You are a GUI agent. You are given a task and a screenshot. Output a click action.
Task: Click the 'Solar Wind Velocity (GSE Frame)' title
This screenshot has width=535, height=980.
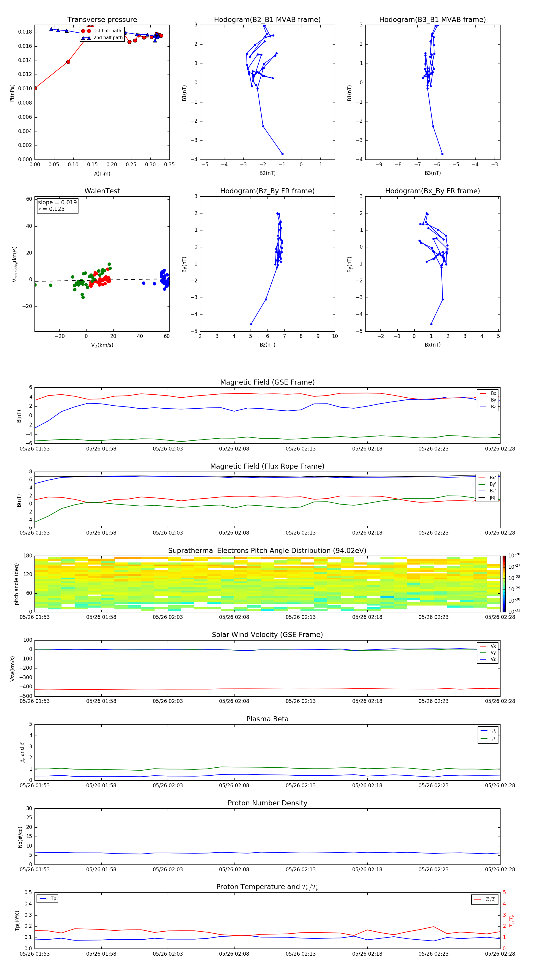click(267, 635)
